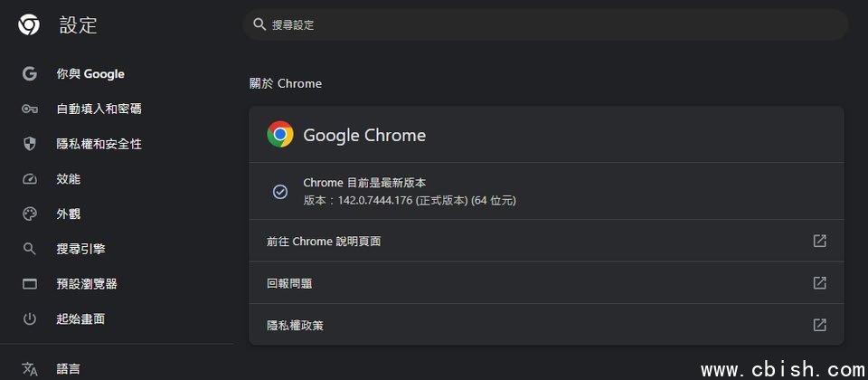Screen dimensions: 868x380
Task: Click the 前往 Chrome 說明頁面 link
Action: 324,242
